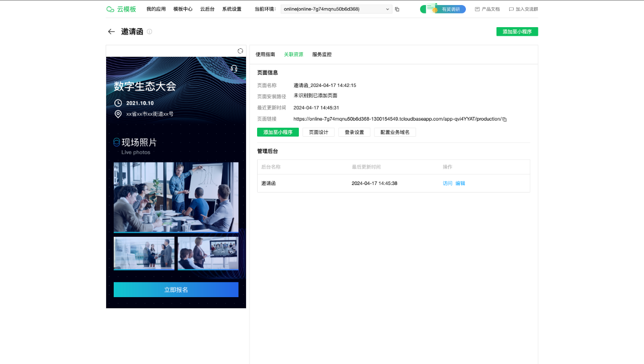Click the 产品文档 document icon
Viewport: 644px width, 364px height.
pos(477,9)
